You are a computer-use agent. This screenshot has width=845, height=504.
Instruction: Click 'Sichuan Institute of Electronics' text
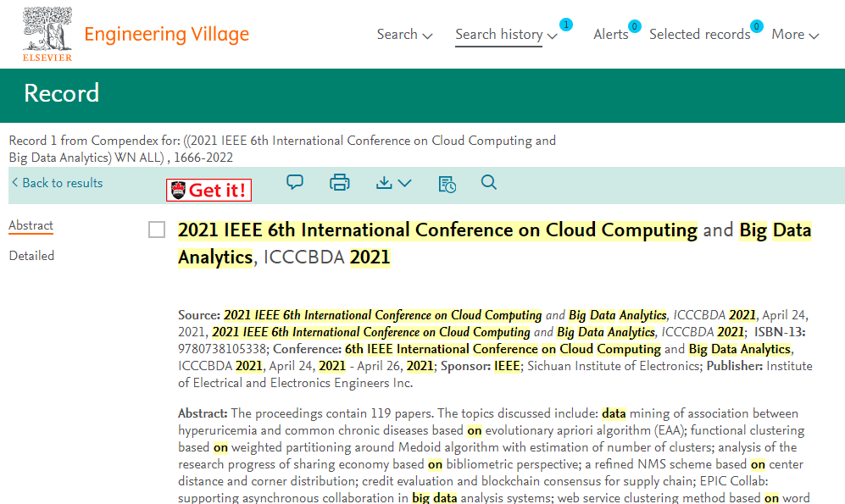click(614, 366)
